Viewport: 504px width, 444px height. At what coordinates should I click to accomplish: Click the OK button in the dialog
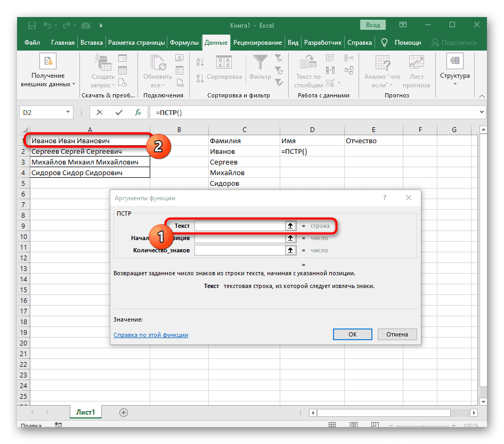click(352, 334)
